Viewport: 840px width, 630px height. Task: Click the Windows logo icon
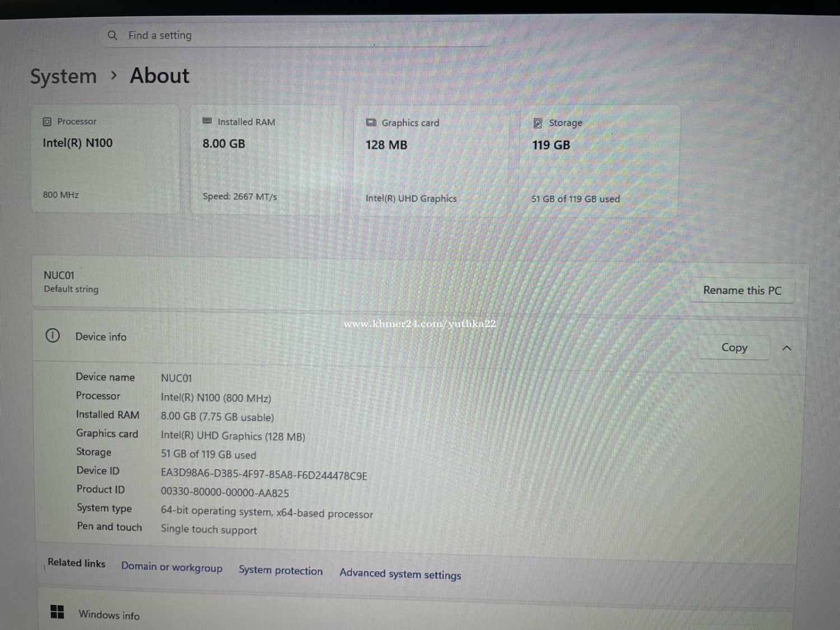pos(57,612)
